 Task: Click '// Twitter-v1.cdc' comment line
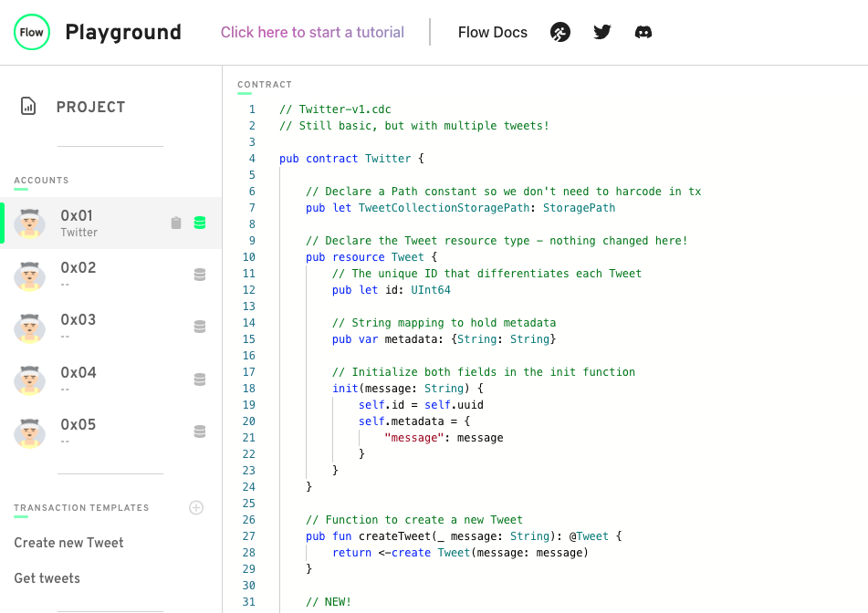tap(335, 109)
